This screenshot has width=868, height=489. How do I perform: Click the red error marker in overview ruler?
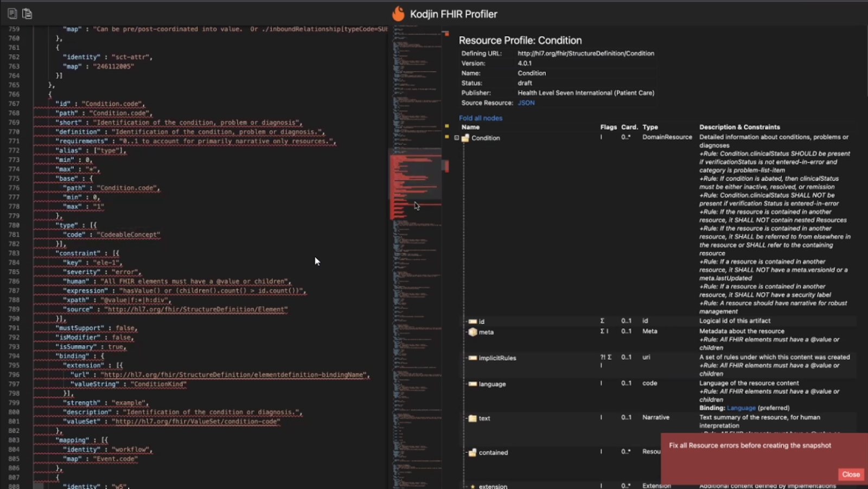tap(446, 166)
